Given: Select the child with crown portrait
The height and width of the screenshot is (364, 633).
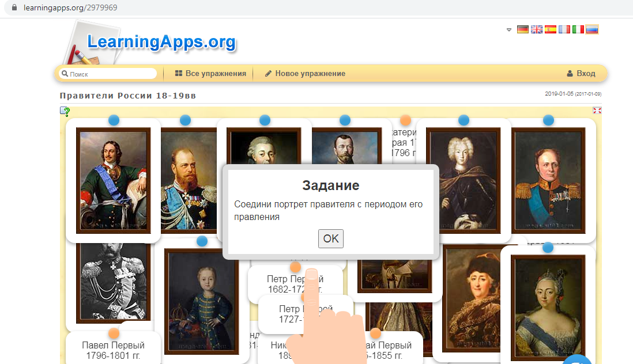Looking at the screenshot, I should tap(201, 302).
